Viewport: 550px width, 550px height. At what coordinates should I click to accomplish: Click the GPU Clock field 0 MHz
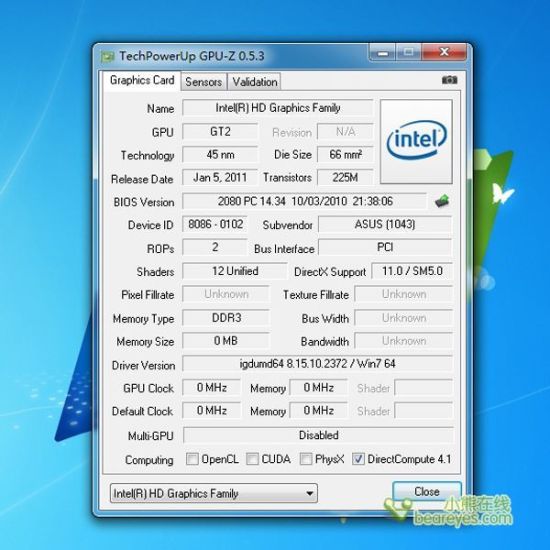tap(212, 388)
